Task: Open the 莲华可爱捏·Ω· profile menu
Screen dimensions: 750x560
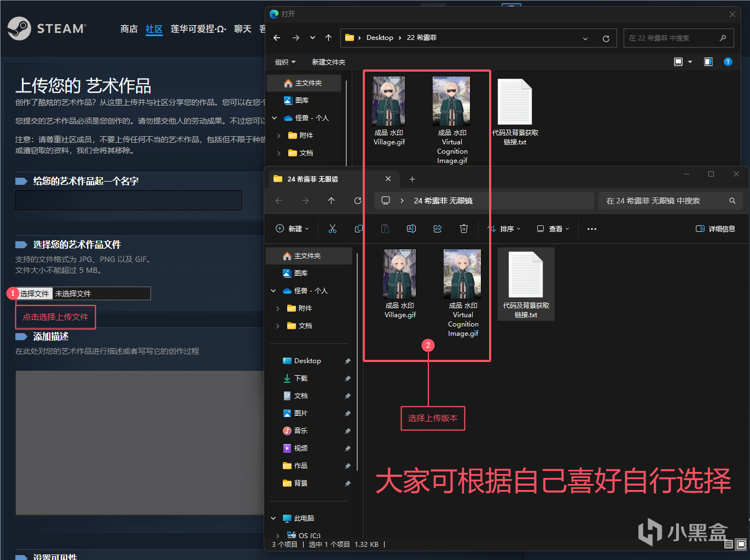Action: pyautogui.click(x=199, y=29)
